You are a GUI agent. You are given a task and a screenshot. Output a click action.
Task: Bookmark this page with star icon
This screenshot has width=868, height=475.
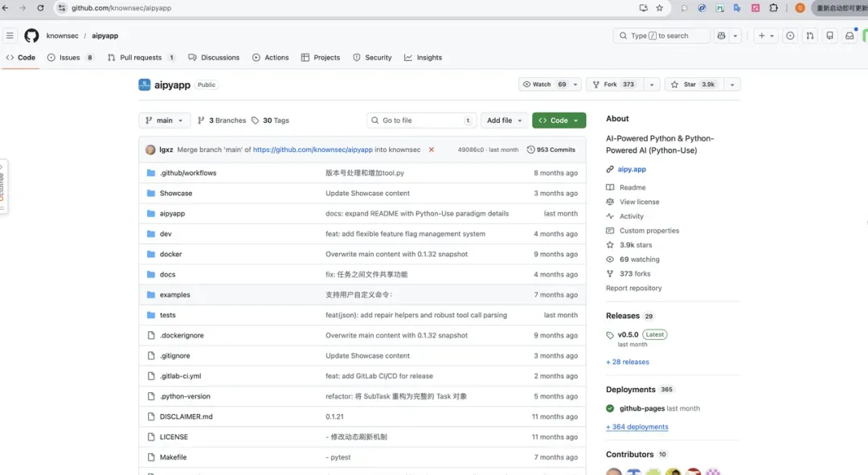pyautogui.click(x=660, y=8)
